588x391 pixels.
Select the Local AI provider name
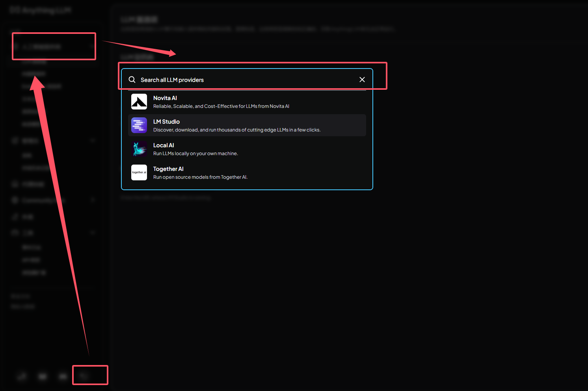pos(164,145)
